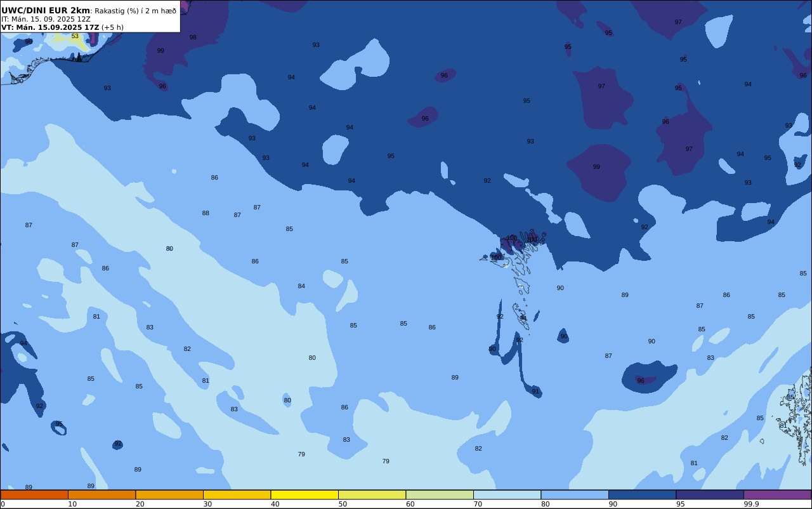
Task: Click the legend tick label '10'
Action: pos(72,504)
